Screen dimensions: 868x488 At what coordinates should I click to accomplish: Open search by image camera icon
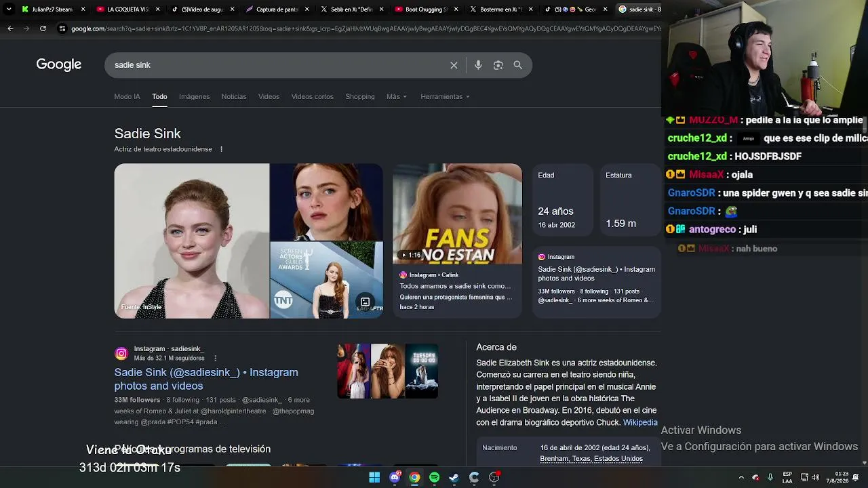[498, 65]
